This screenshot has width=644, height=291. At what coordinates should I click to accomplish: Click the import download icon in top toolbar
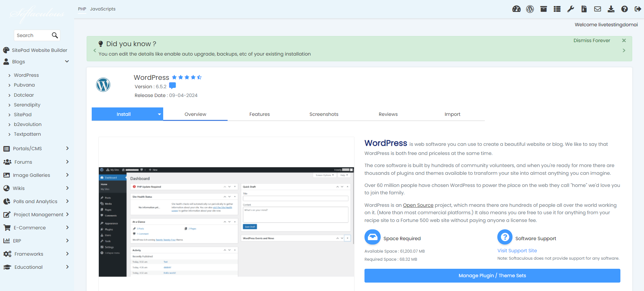click(611, 9)
